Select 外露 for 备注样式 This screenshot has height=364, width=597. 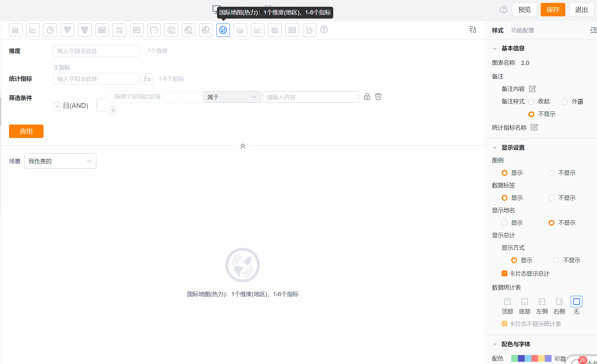tap(565, 102)
